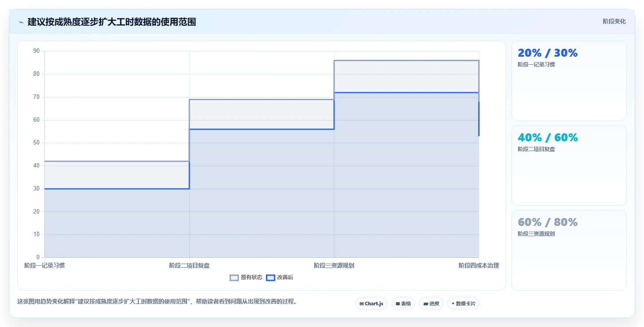Toggle the 改善后 legend entry

280,278
